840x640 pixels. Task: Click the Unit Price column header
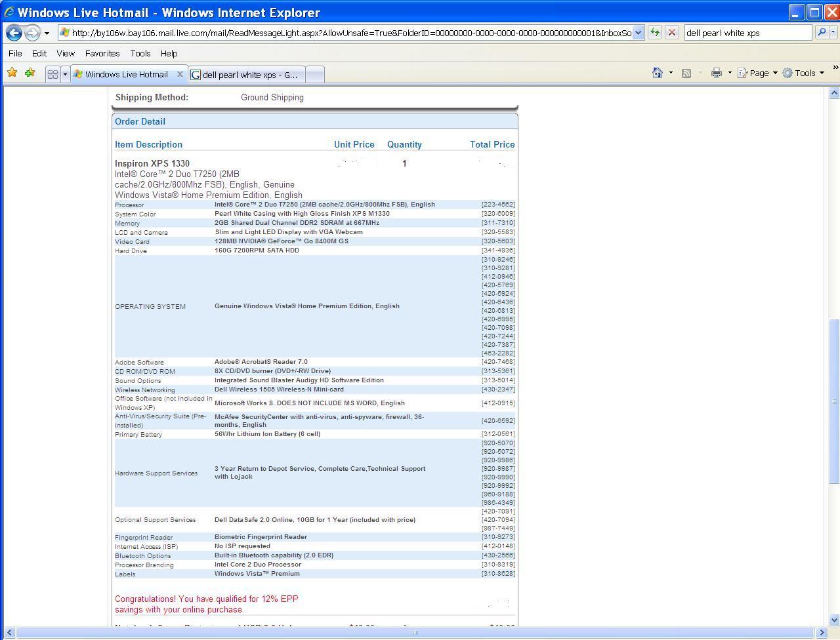click(354, 144)
